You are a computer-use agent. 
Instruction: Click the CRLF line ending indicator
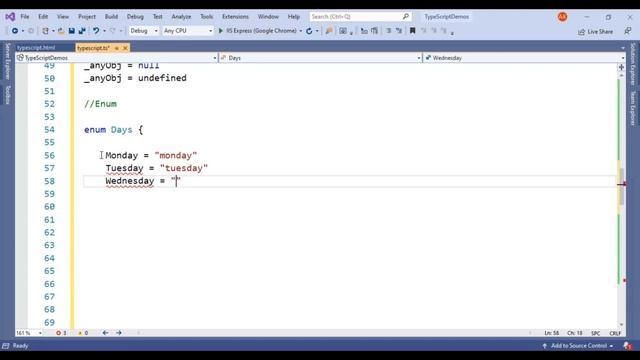[x=615, y=333]
